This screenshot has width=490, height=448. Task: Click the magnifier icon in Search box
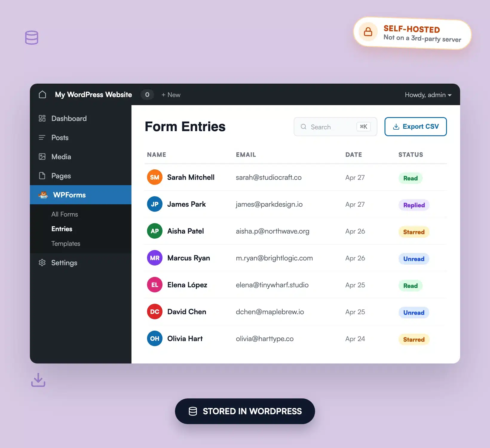[x=304, y=127]
